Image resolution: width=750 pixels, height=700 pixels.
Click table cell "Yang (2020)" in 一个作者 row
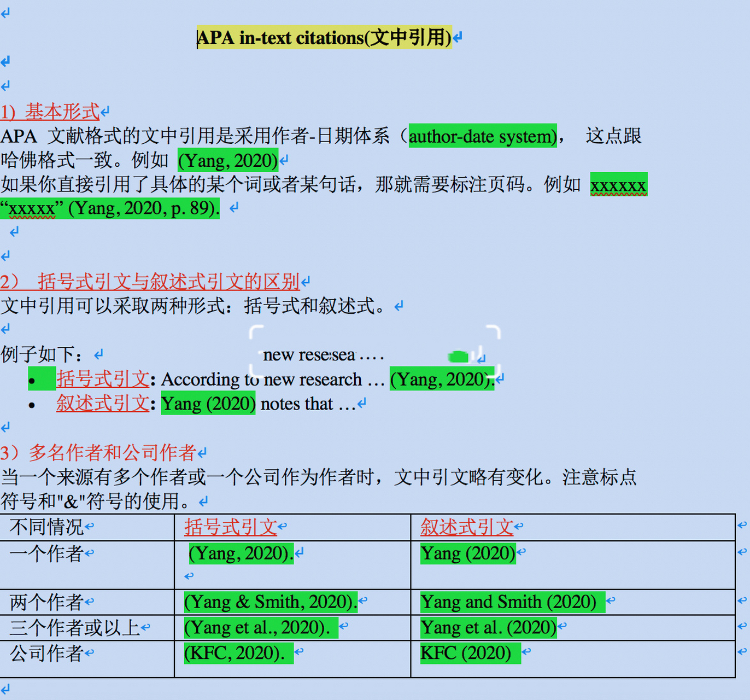click(x=468, y=553)
